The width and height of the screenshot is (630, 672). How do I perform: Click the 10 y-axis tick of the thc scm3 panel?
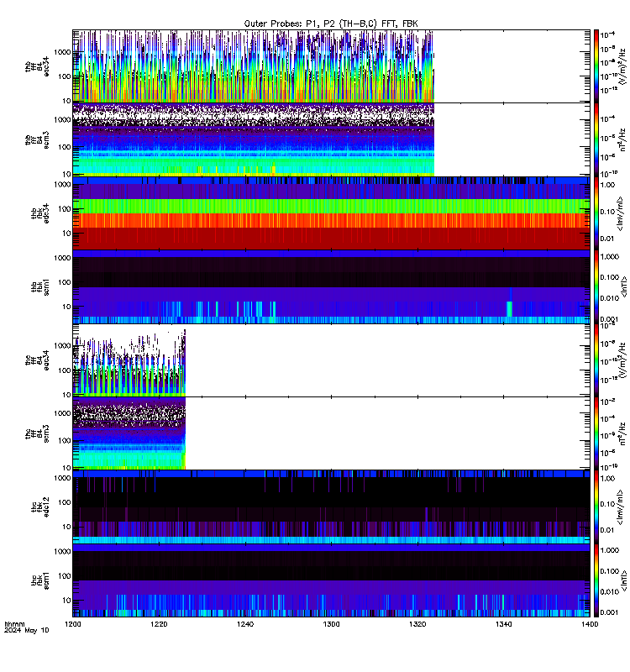point(67,468)
